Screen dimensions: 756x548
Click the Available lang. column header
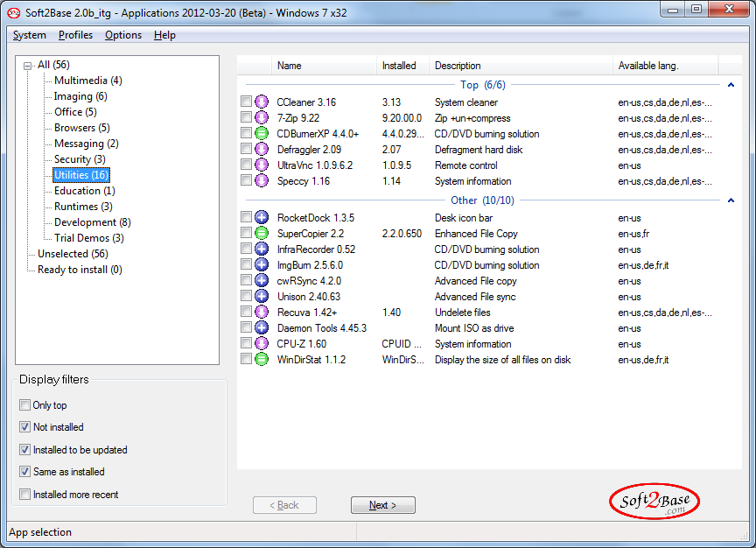tap(665, 65)
